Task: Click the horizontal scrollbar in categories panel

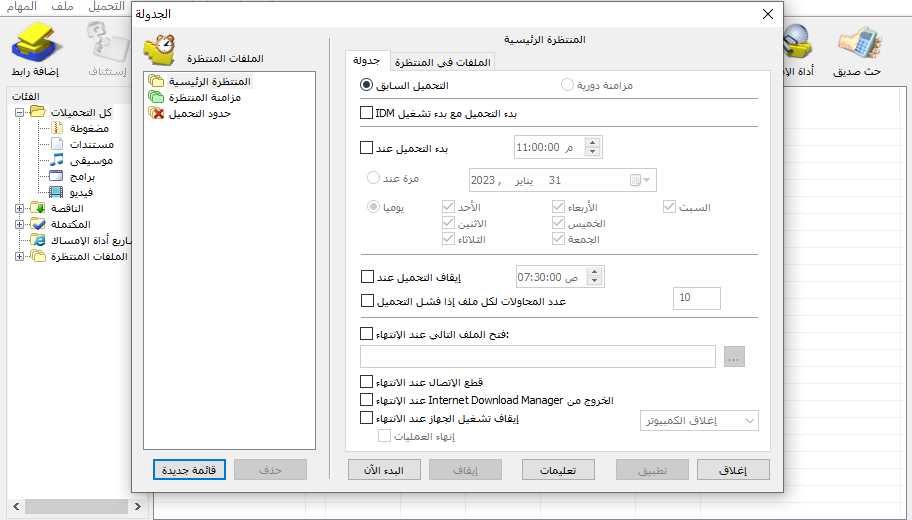Action: [x=77, y=506]
